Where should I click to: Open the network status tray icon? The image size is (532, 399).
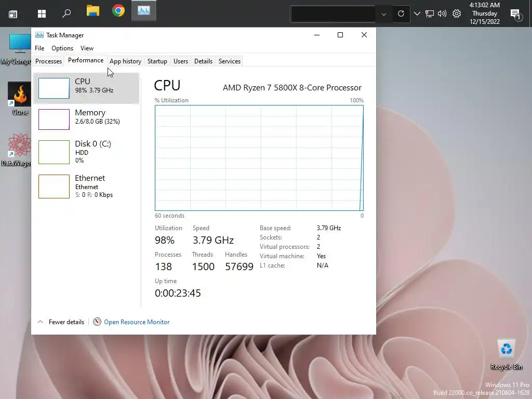430,14
